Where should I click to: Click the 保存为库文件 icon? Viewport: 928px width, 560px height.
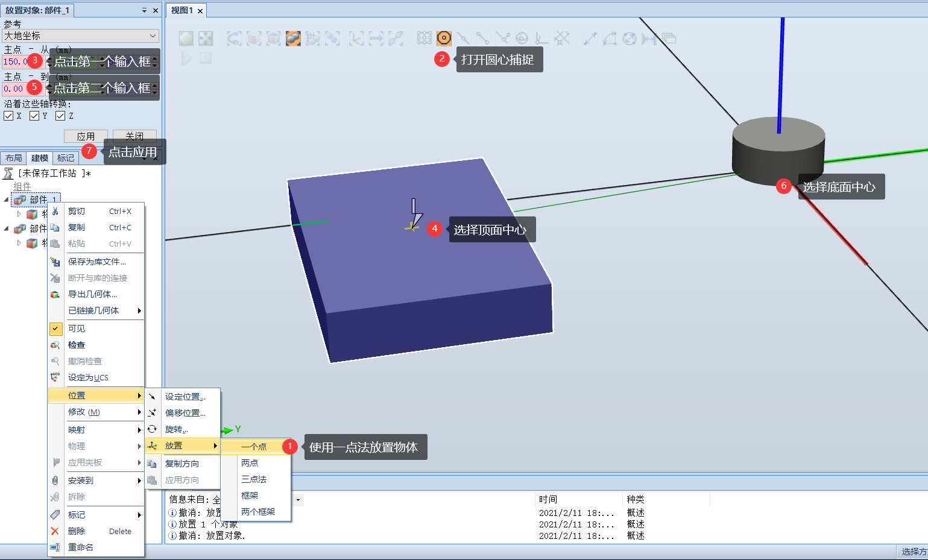(55, 262)
